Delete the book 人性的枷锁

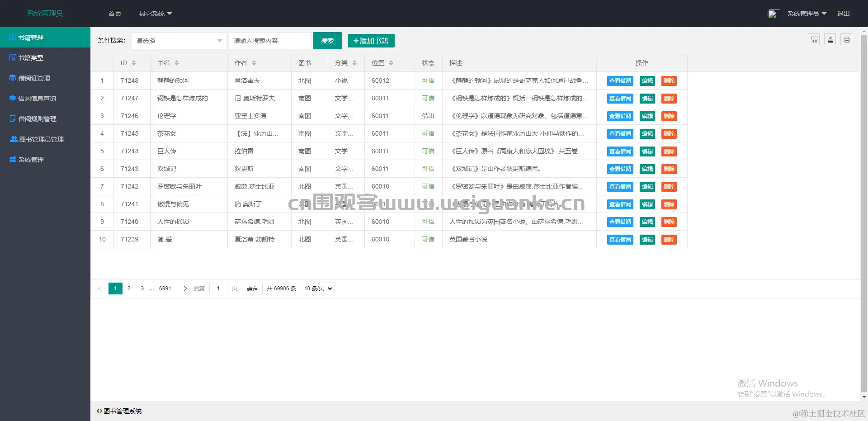pyautogui.click(x=669, y=222)
